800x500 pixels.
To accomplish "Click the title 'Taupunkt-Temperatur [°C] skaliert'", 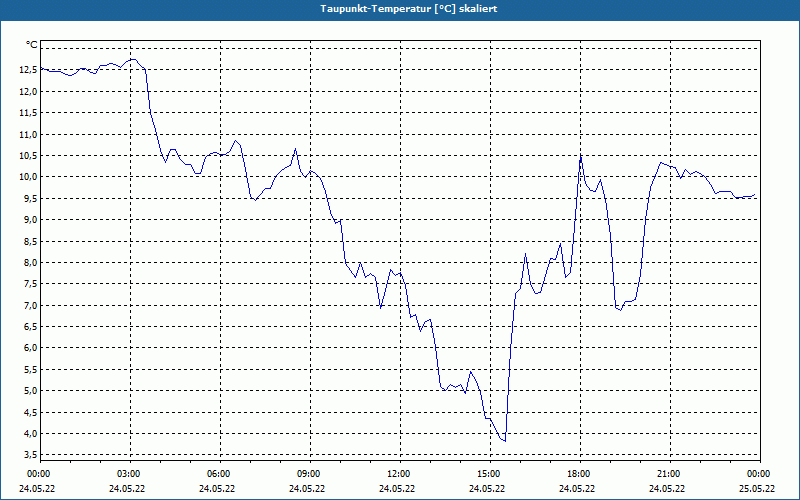I will (409, 9).
